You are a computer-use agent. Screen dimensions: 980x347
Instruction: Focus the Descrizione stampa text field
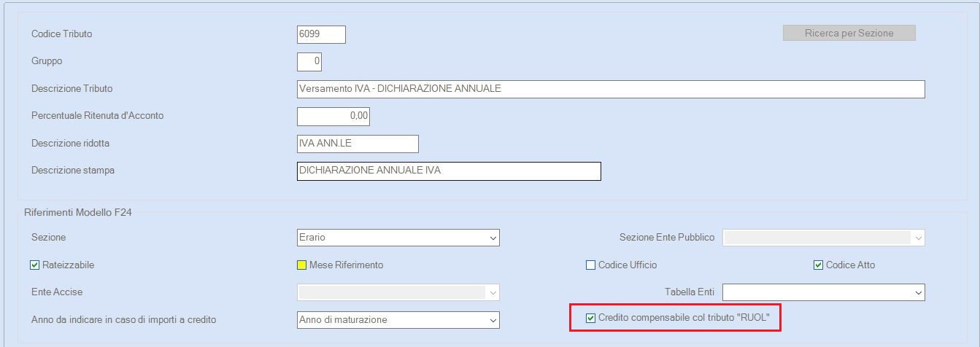(448, 171)
